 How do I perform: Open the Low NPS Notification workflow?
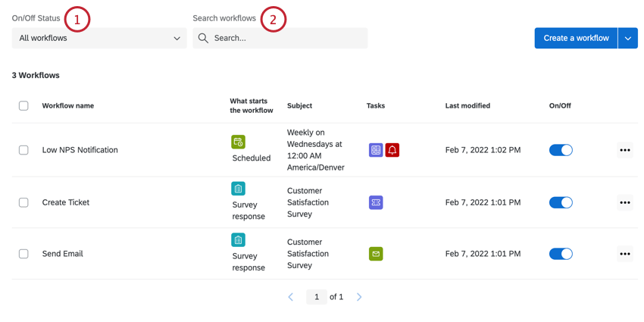point(80,150)
